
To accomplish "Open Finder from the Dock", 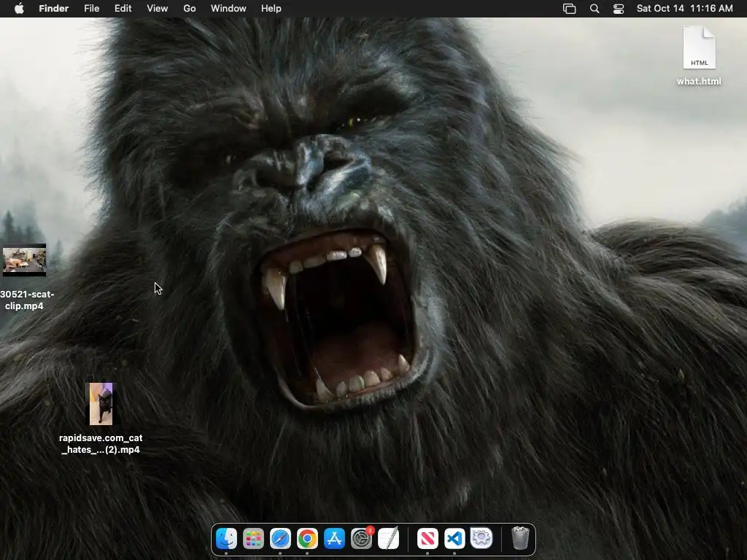I will (226, 539).
